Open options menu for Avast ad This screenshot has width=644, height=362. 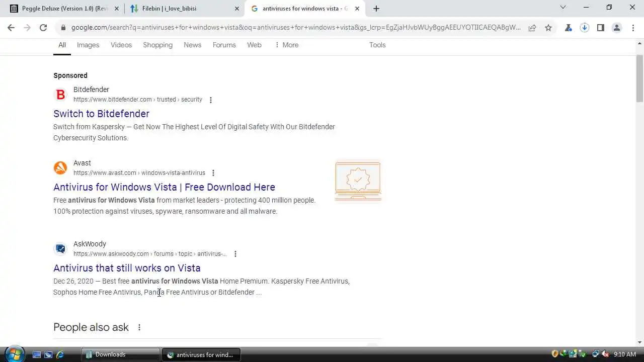[x=213, y=173]
